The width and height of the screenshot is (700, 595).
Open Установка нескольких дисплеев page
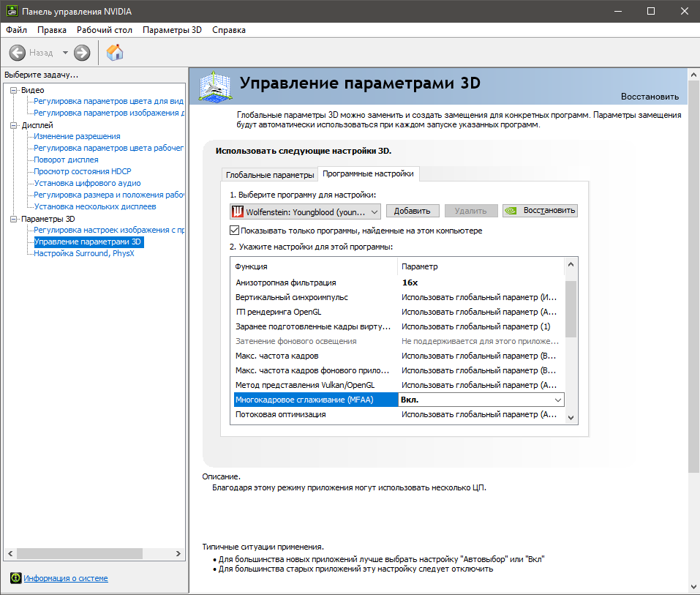coord(95,206)
